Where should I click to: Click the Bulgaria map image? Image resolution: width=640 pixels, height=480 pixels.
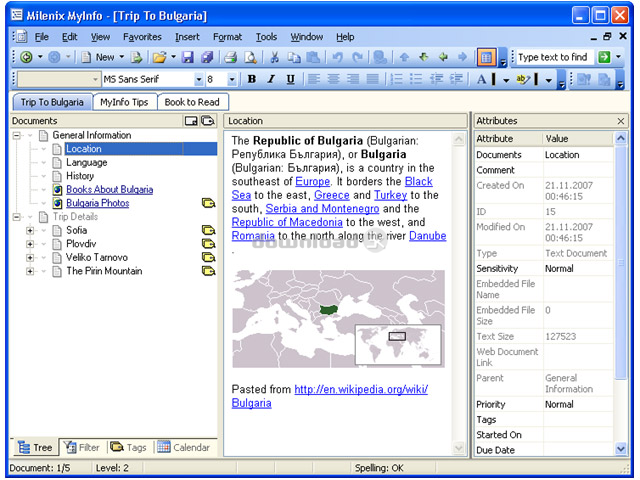click(338, 319)
